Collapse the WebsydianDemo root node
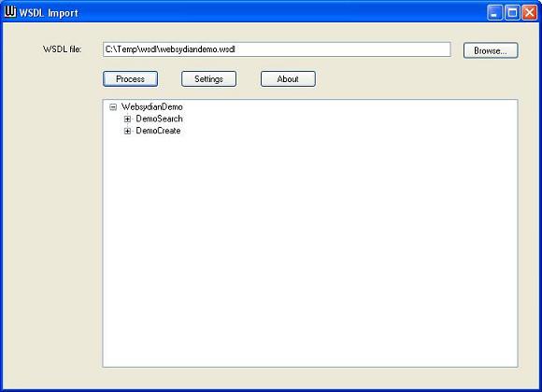This screenshot has width=542, height=392. point(113,107)
